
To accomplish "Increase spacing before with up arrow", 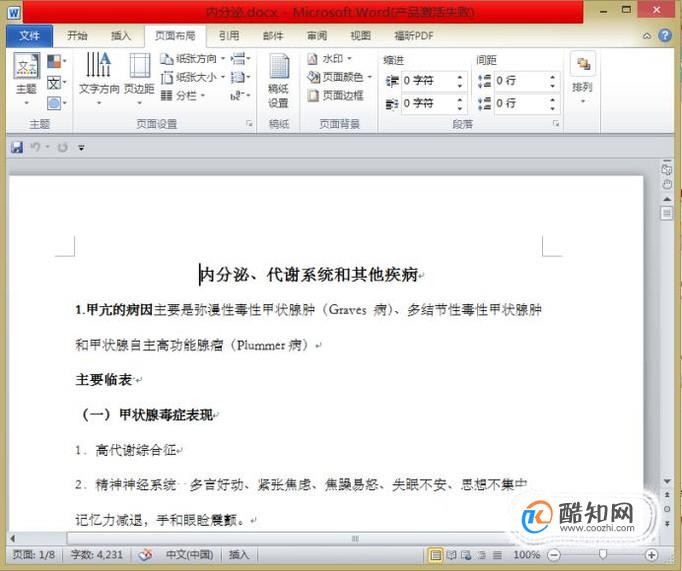I will point(552,77).
